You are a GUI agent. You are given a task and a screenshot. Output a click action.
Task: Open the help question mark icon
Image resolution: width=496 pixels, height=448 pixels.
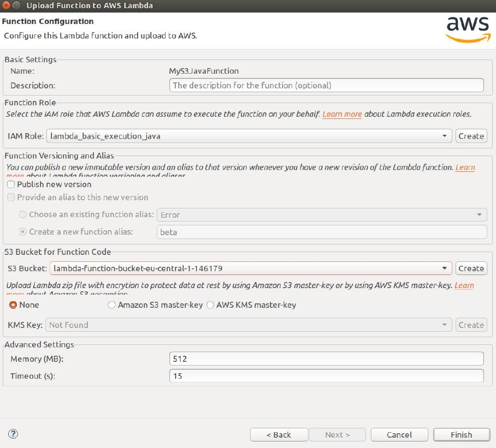(13, 434)
